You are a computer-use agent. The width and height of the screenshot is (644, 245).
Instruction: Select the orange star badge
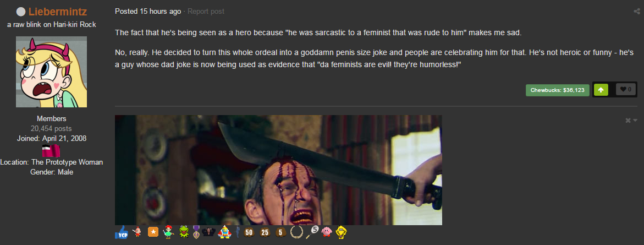153,232
